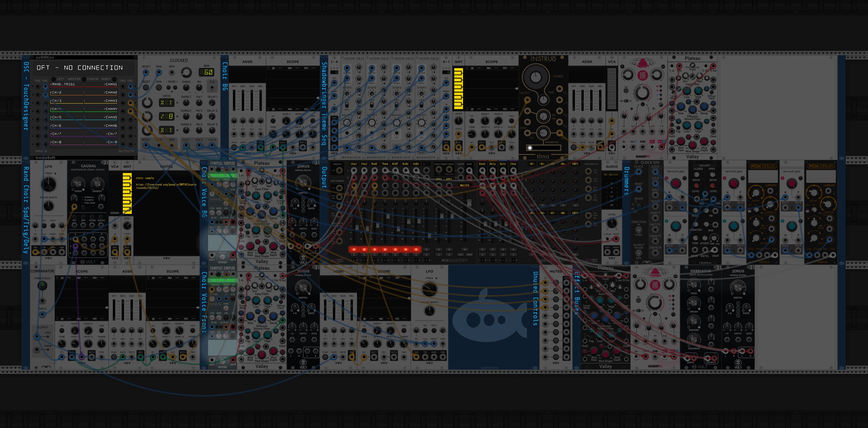Flip the DIRECTION switch on CLOCK DIV to UP
The height and width of the screenshot is (428, 868).
pos(639,230)
